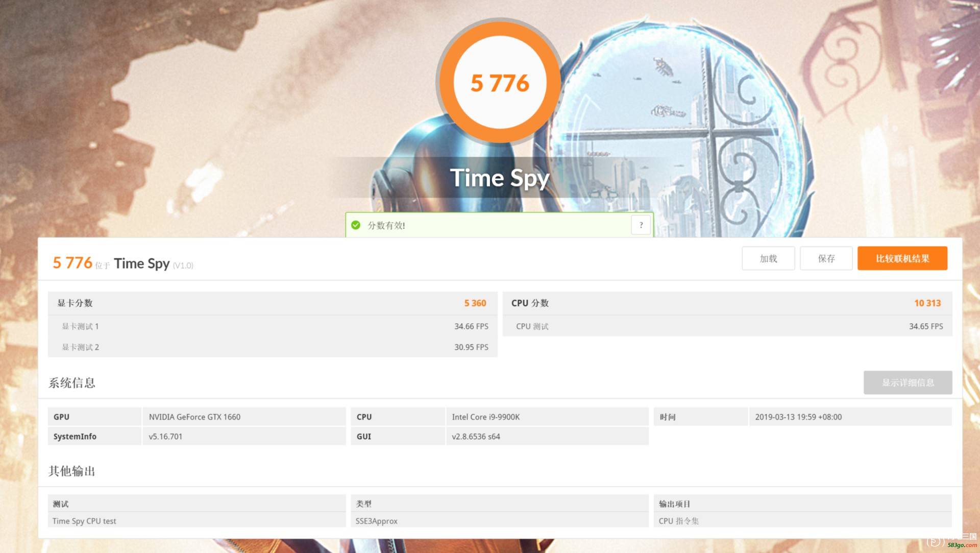This screenshot has height=553, width=980.
Task: Click the GUI label cell
Action: pos(398,436)
